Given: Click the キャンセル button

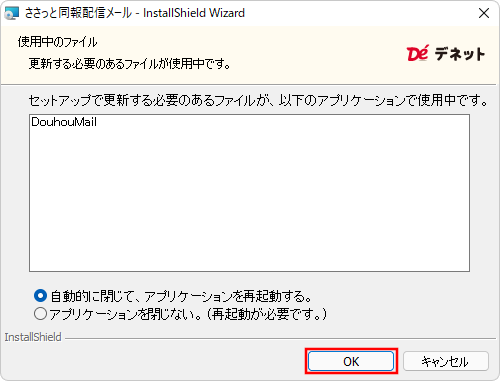Looking at the screenshot, I should pyautogui.click(x=446, y=361).
